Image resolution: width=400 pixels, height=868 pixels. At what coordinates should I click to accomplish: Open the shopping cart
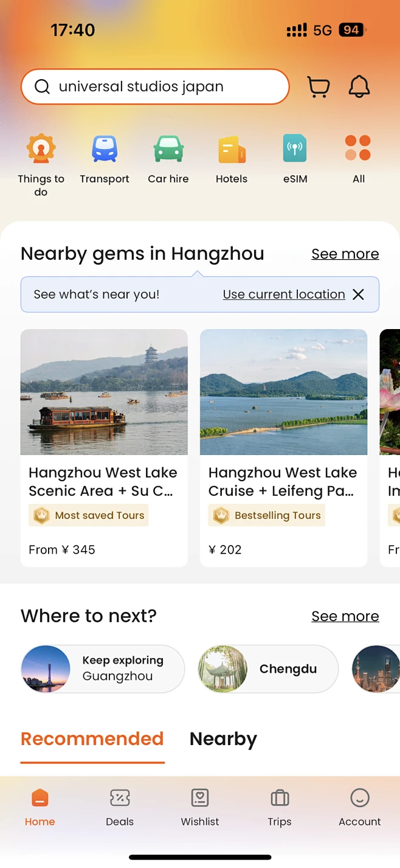[318, 87]
